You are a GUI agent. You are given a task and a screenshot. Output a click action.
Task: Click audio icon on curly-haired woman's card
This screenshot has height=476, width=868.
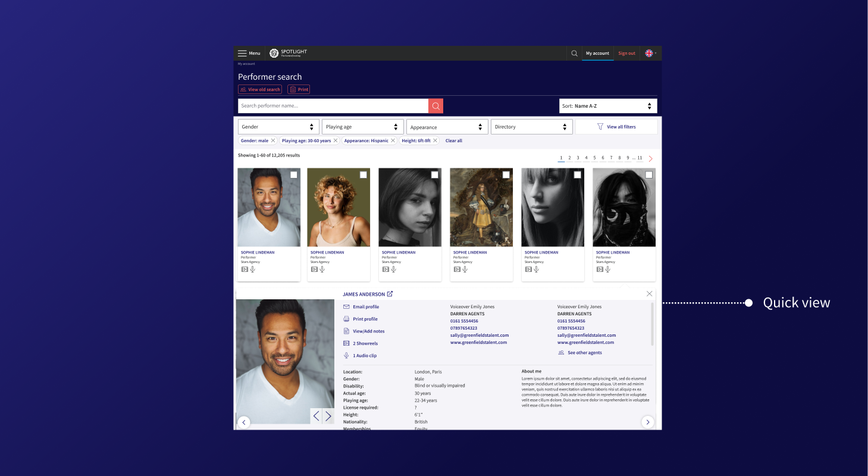[322, 269]
